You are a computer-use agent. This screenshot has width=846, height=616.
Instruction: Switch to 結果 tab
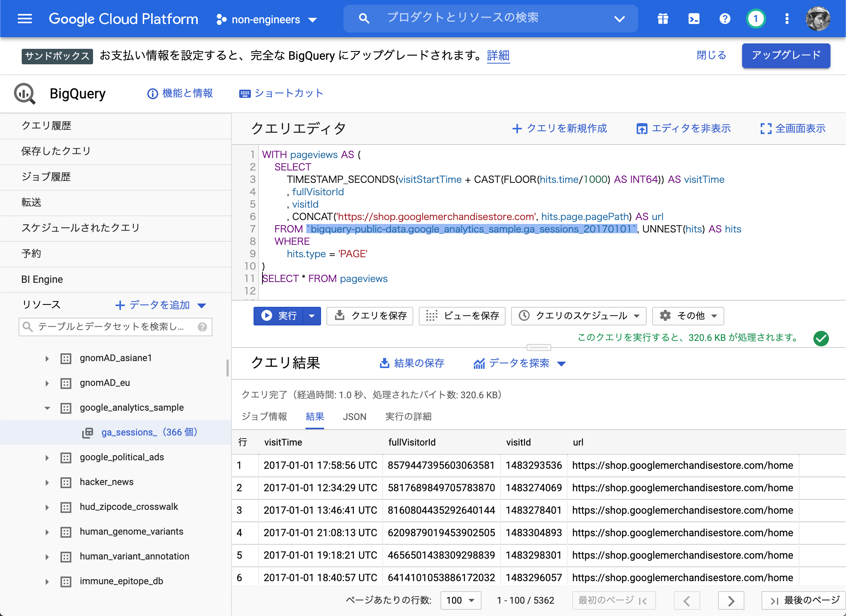(x=314, y=417)
